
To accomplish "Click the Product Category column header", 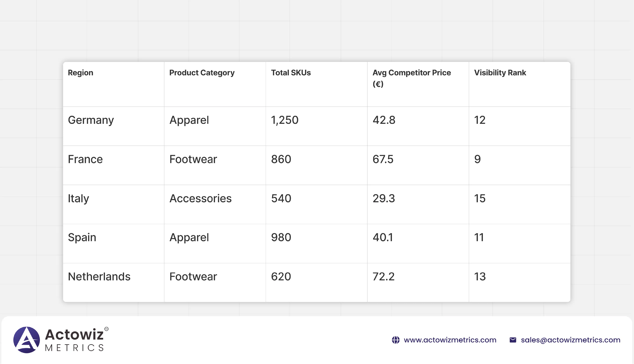I will pos(202,73).
